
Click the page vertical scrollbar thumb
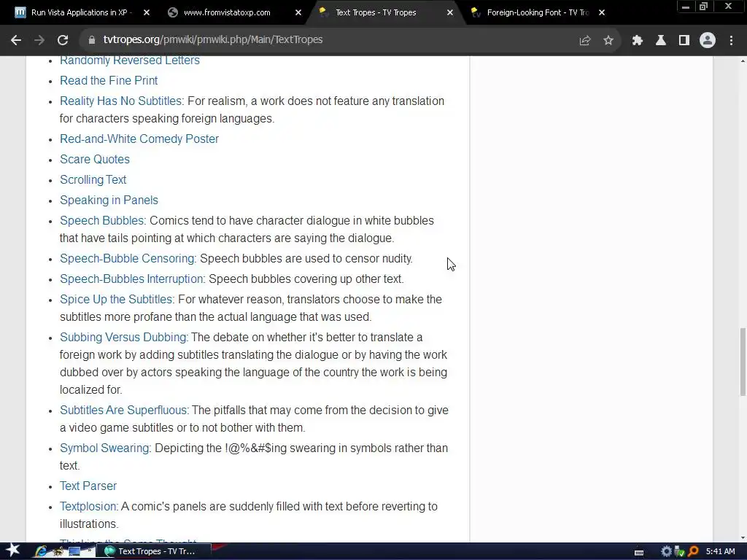tap(742, 362)
